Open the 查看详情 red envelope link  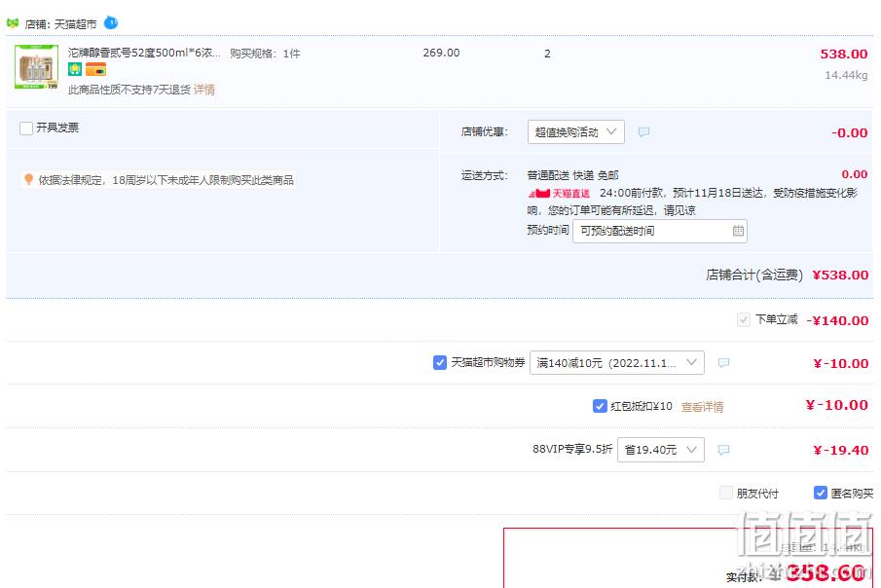click(x=702, y=406)
